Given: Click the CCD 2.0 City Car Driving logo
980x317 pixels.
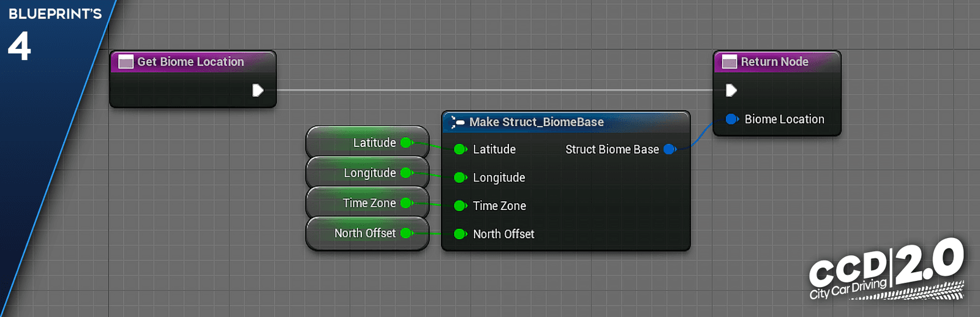Looking at the screenshot, I should [x=887, y=269].
